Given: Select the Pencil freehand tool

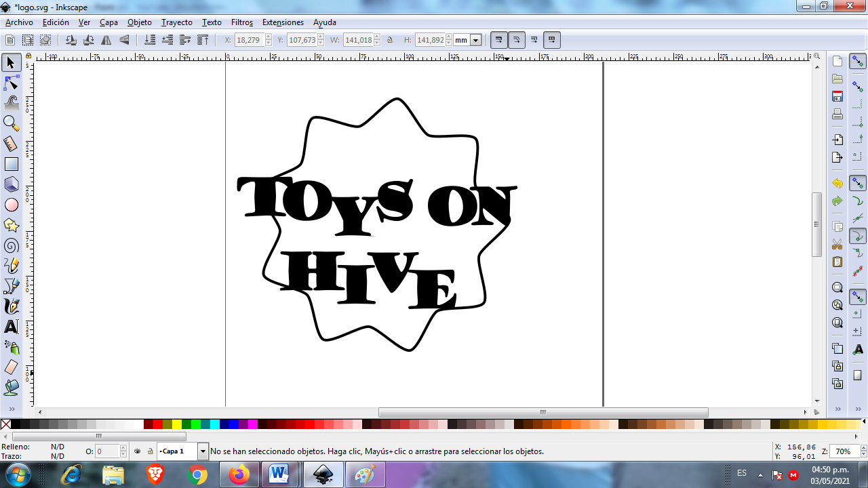Looking at the screenshot, I should [x=11, y=266].
